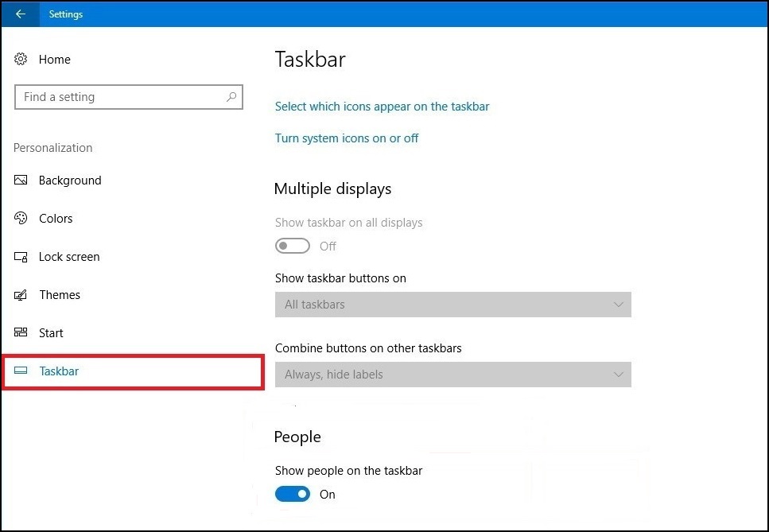Open the Background section
Viewport: 769px width, 532px height.
[x=70, y=181]
